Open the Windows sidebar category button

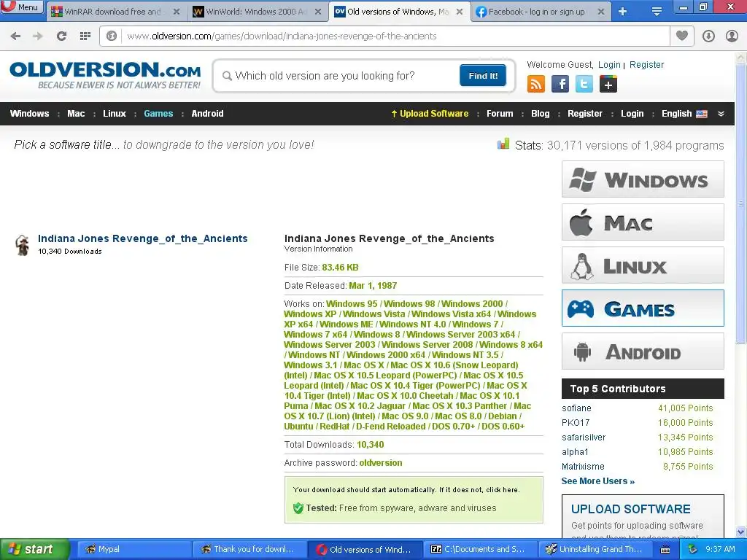pyautogui.click(x=643, y=179)
